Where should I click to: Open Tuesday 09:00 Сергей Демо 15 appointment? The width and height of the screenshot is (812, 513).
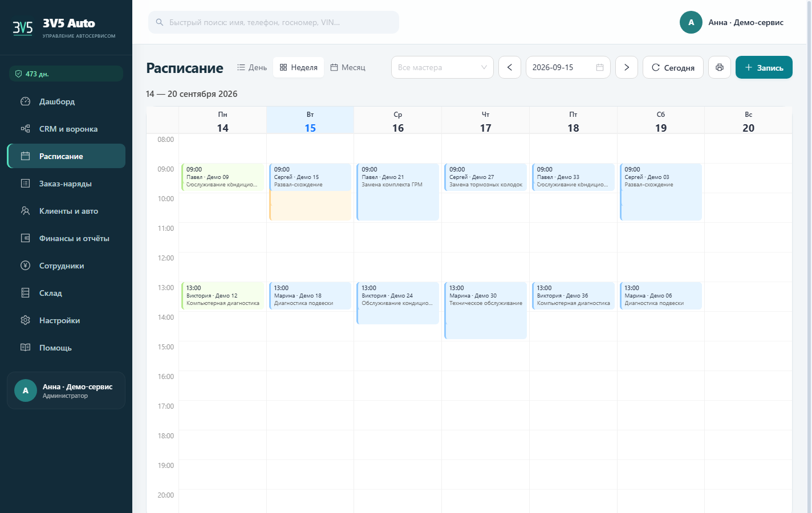pos(310,177)
